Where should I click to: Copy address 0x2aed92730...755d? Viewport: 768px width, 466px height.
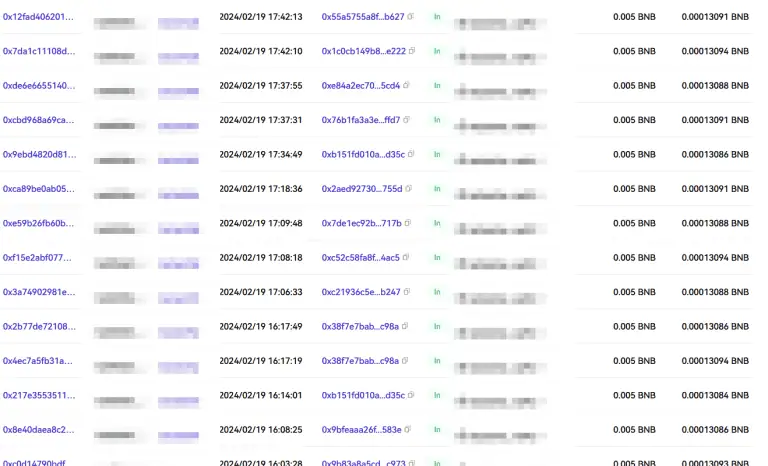point(409,189)
